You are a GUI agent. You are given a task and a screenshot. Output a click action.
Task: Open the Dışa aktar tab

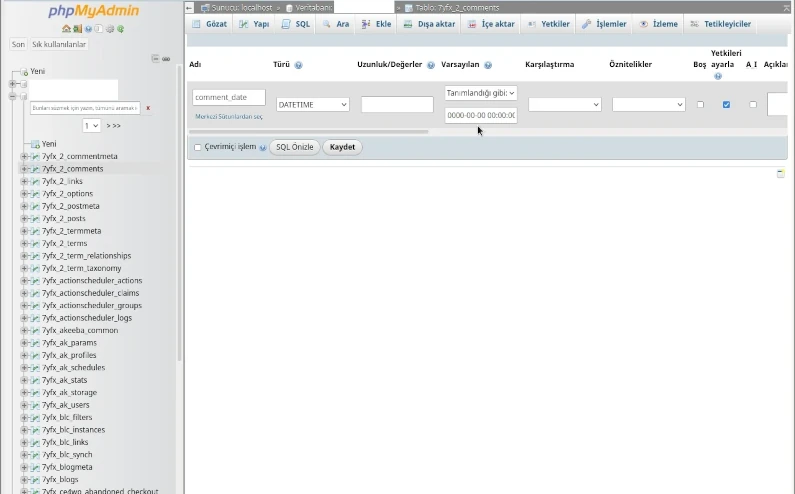(429, 24)
